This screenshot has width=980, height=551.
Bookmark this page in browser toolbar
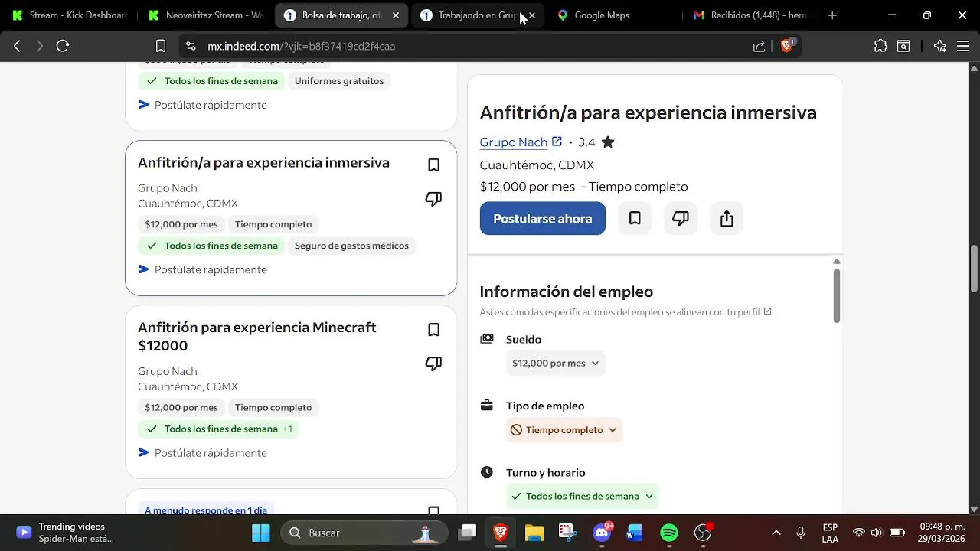tap(161, 46)
